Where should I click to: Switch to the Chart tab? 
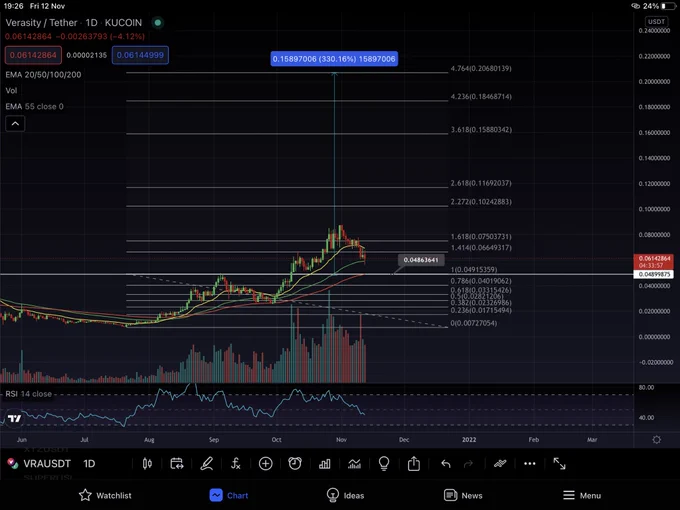tap(229, 495)
